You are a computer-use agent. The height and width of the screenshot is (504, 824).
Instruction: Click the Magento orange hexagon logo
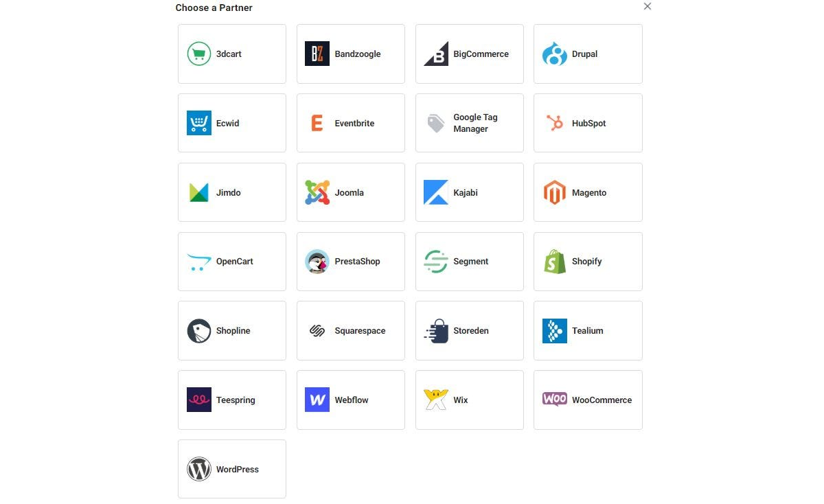(555, 192)
